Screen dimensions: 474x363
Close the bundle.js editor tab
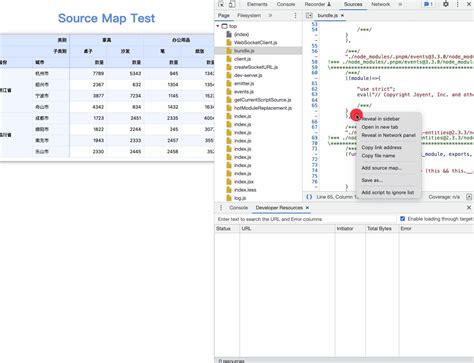click(x=342, y=15)
